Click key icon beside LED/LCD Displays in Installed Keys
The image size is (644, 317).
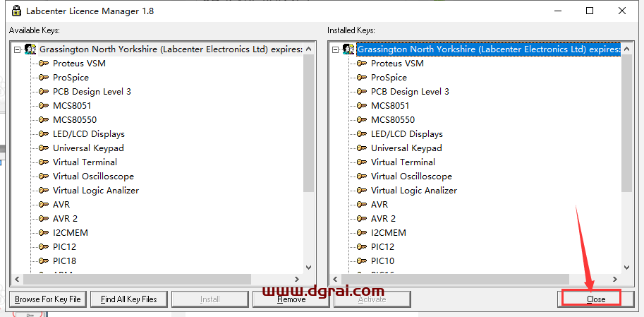[x=362, y=133]
